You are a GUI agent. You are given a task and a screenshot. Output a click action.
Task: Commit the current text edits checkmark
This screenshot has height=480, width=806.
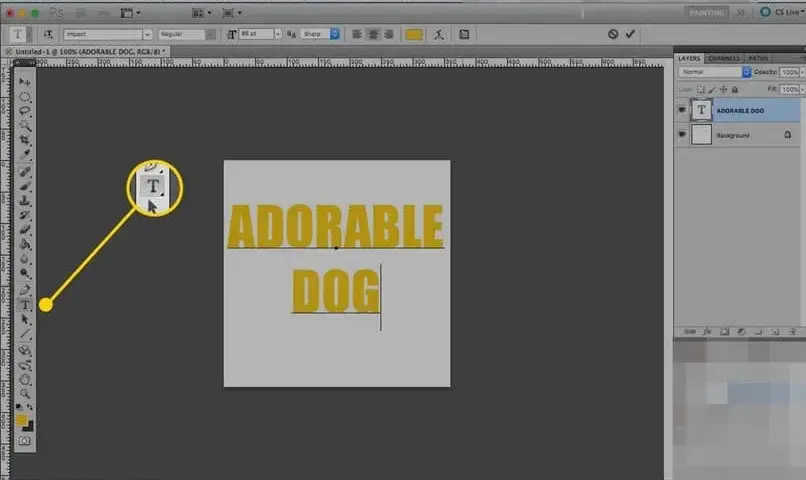tap(630, 34)
